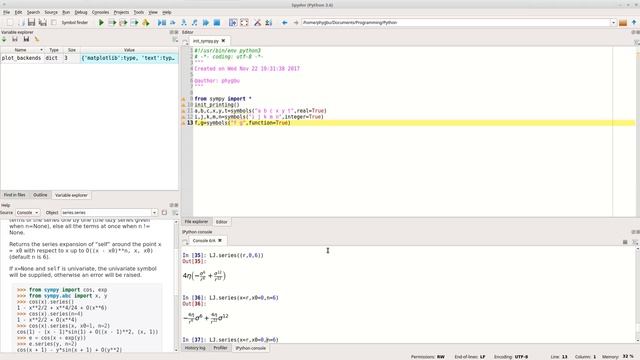Open the Consoles menu
640x360 pixels.
point(100,13)
